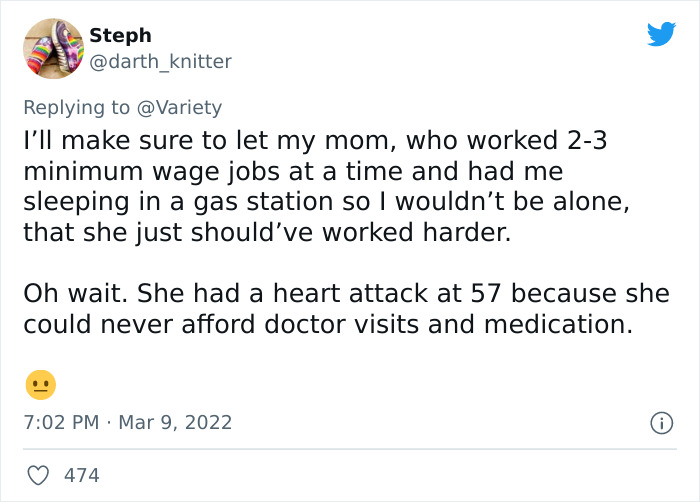
Task: Click the Twitter bird logo
Action: click(661, 35)
